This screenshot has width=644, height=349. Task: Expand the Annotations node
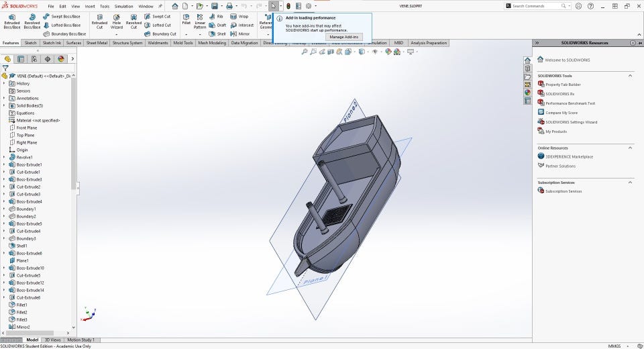tap(4, 98)
